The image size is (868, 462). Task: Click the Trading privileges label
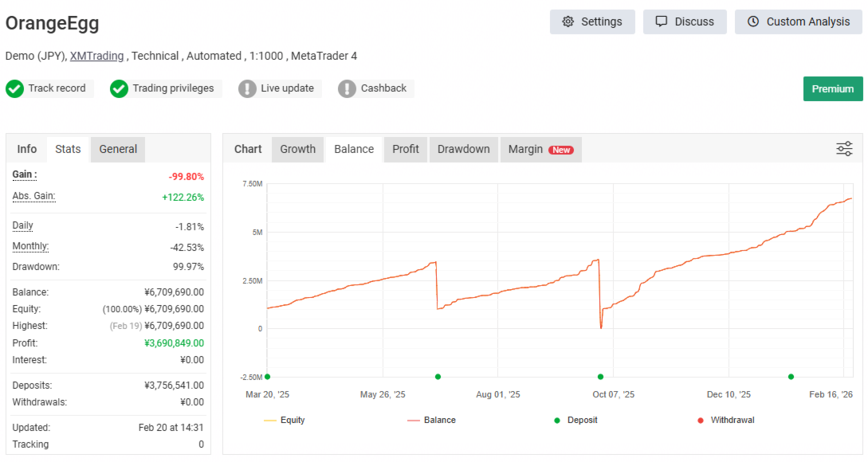tap(173, 88)
